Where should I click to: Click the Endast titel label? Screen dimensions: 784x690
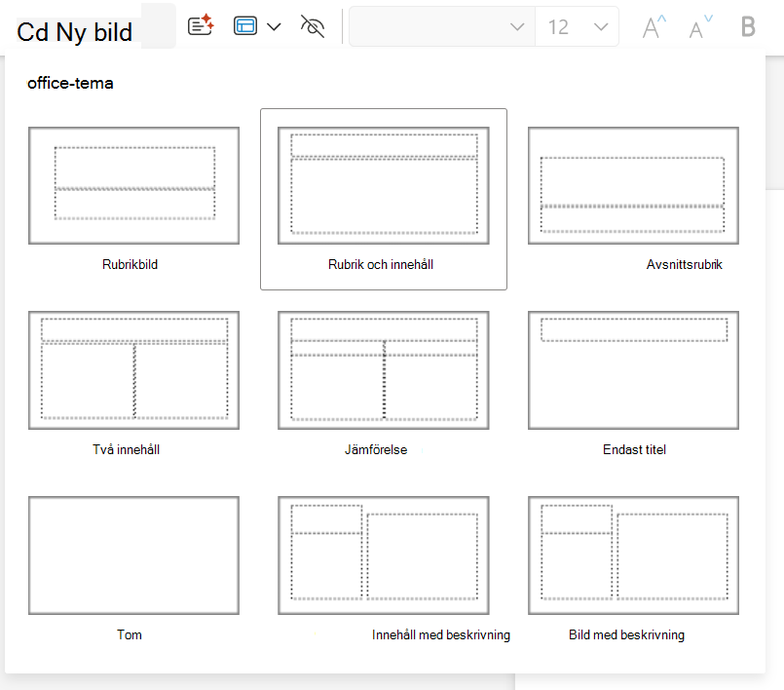[x=634, y=449]
